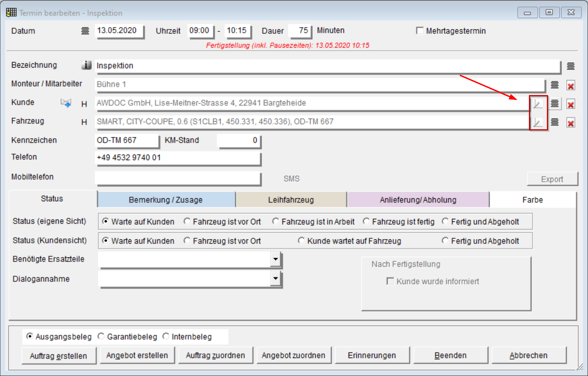Open the Farbe tab

point(533,200)
